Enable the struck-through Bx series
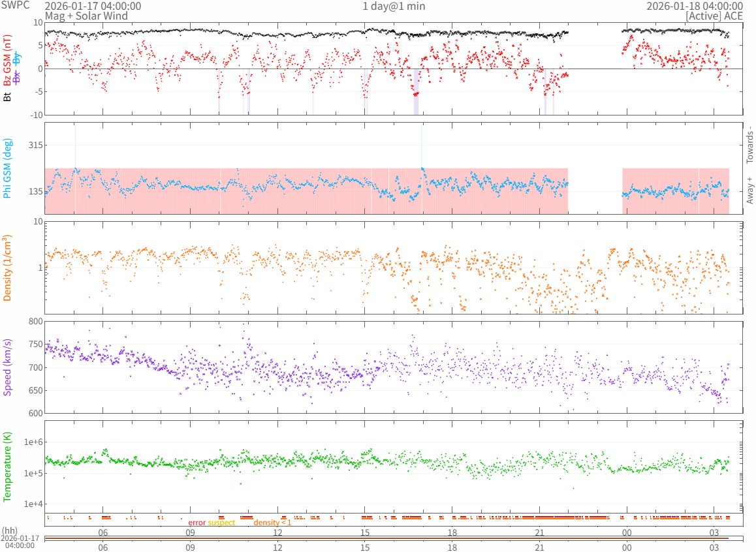 pos(18,76)
